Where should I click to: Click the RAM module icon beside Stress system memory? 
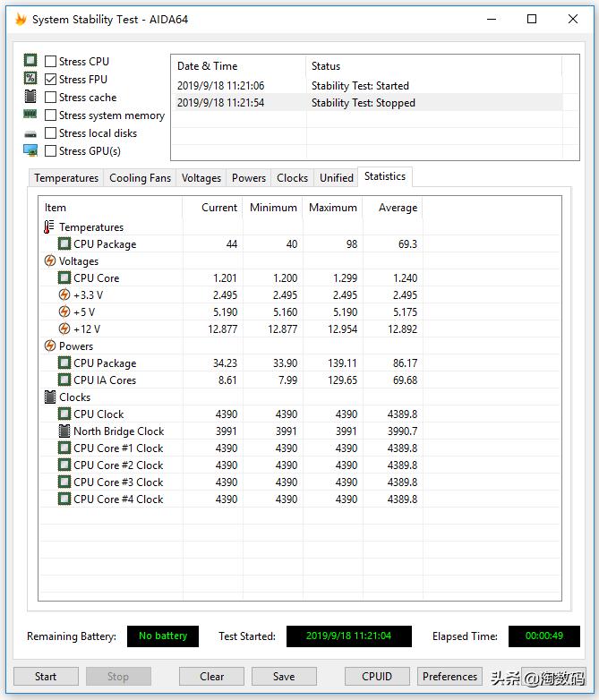tap(30, 115)
